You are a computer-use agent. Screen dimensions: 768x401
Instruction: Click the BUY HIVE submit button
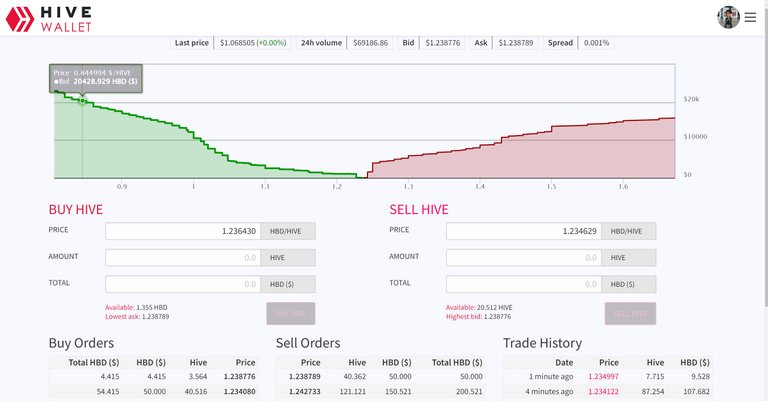coord(291,313)
